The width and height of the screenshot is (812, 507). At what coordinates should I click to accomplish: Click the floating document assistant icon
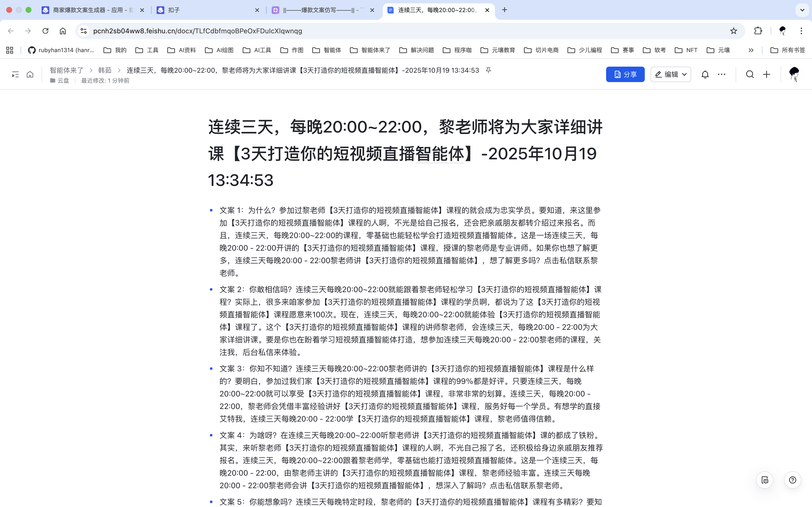[765, 480]
